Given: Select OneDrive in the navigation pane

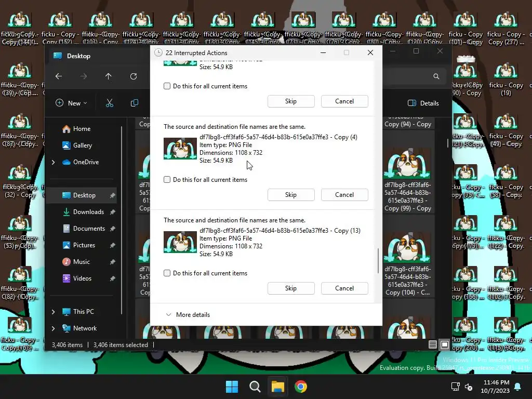Looking at the screenshot, I should [86, 162].
